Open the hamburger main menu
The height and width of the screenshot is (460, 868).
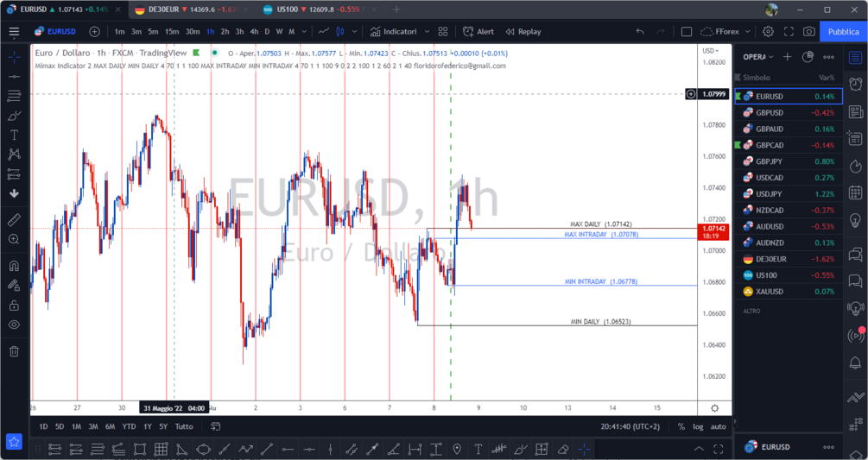(x=14, y=32)
